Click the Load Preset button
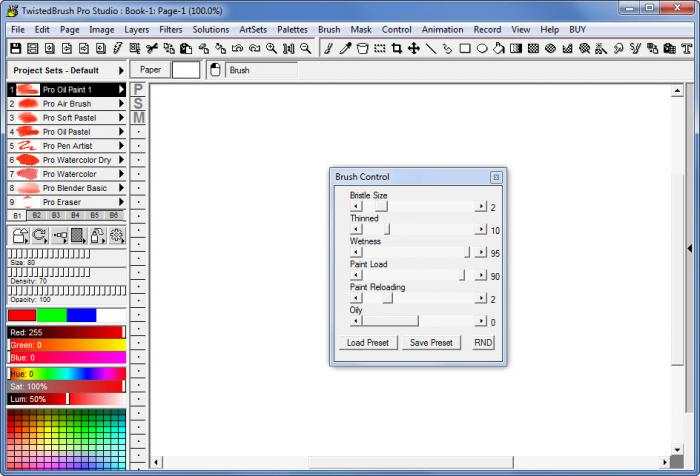Viewport: 700px width, 476px height. [x=368, y=342]
